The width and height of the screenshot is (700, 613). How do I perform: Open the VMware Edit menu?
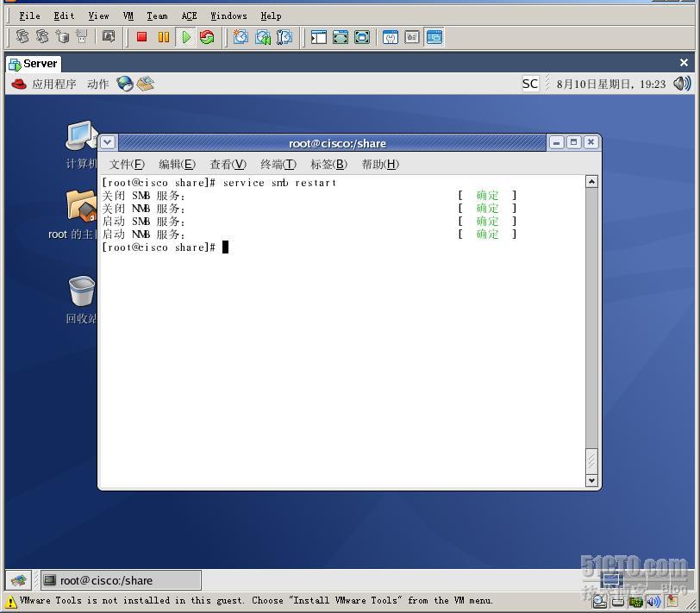click(x=64, y=16)
